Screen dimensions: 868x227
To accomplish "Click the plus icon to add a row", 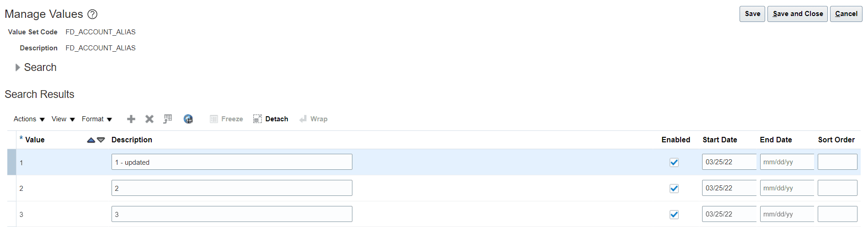I will tap(131, 119).
